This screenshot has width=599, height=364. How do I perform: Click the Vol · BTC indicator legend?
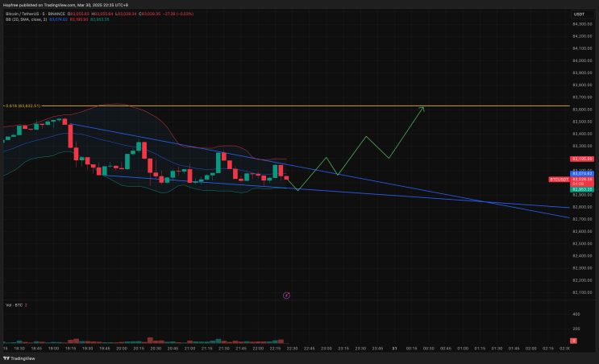(15, 305)
